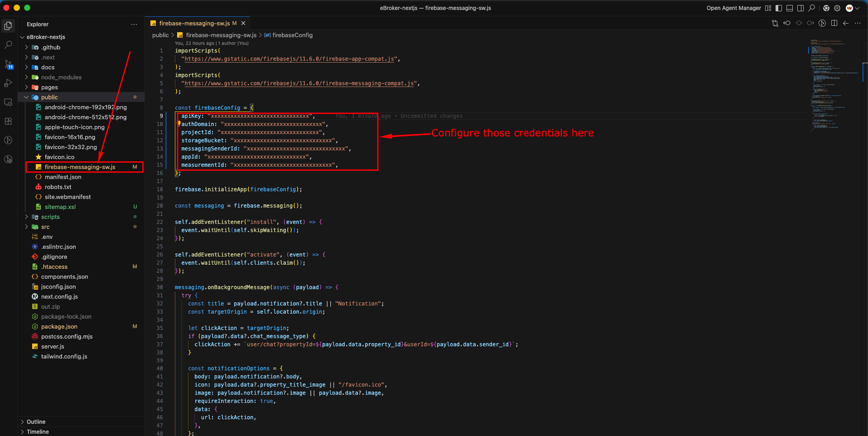The height and width of the screenshot is (436, 868).
Task: Click back arrow icon in editor toolbar
Action: tap(846, 23)
